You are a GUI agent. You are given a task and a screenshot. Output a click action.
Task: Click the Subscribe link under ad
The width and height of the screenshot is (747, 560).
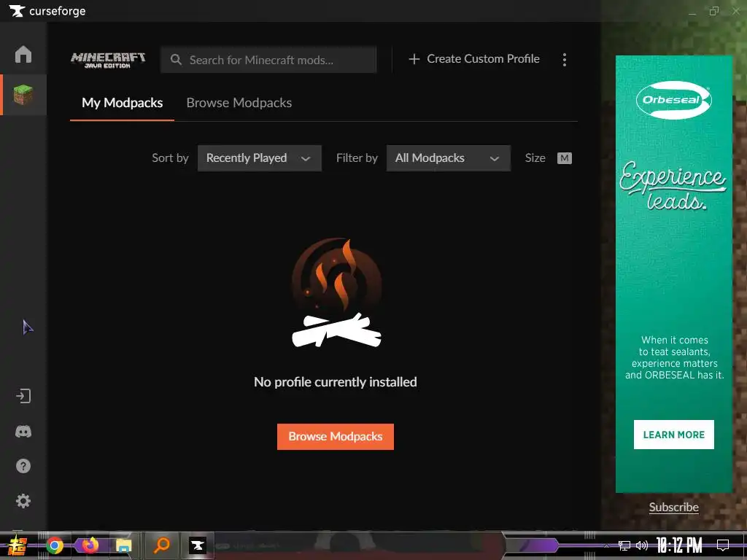pos(673,507)
